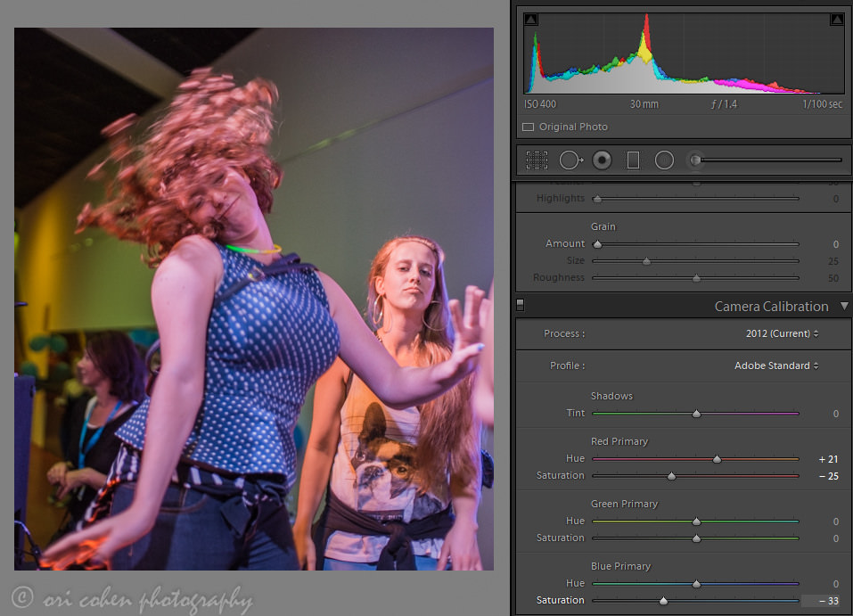Viewport: 853px width, 616px height.
Task: Click the histogram graph
Action: pos(684,53)
